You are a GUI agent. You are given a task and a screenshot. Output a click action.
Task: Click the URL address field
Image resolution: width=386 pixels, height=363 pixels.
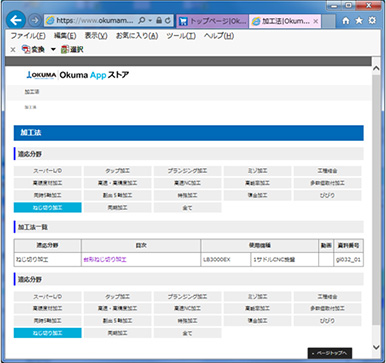[95, 21]
